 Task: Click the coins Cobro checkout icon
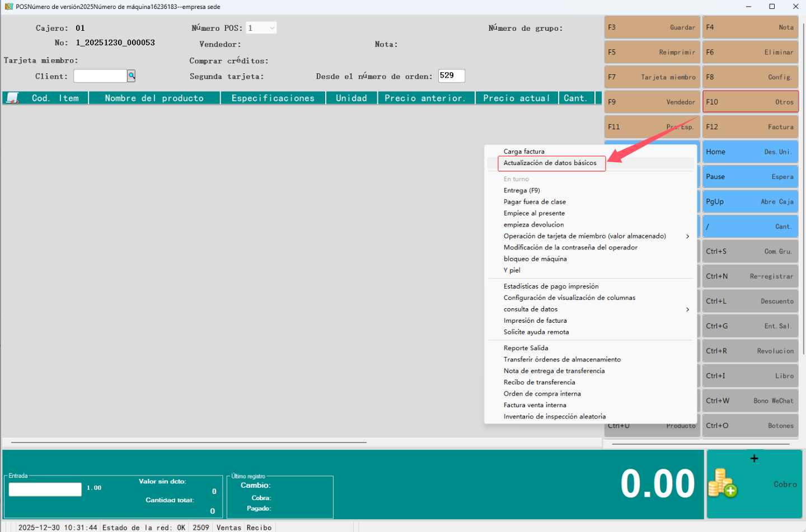coord(723,484)
